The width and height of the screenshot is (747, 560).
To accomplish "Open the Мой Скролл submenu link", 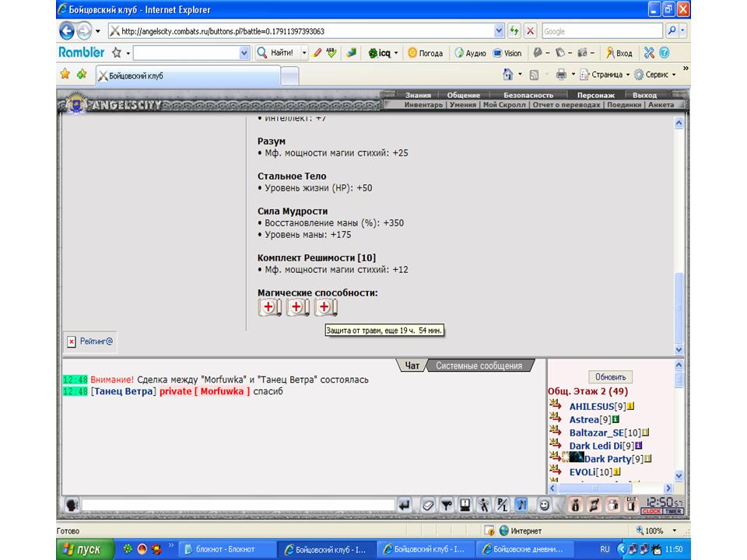I will click(504, 105).
